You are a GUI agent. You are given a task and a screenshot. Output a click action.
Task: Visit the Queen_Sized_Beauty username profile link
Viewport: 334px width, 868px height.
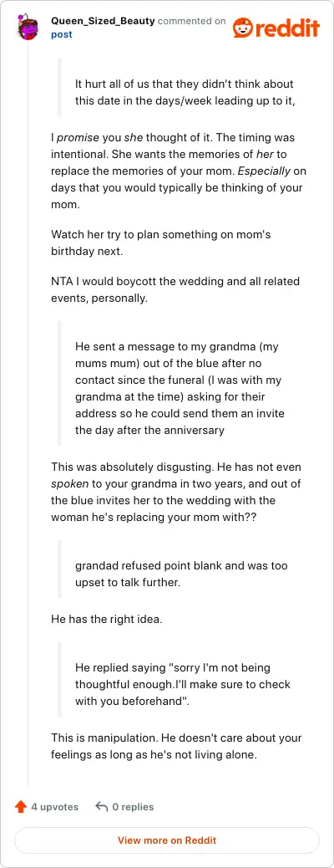click(x=103, y=21)
